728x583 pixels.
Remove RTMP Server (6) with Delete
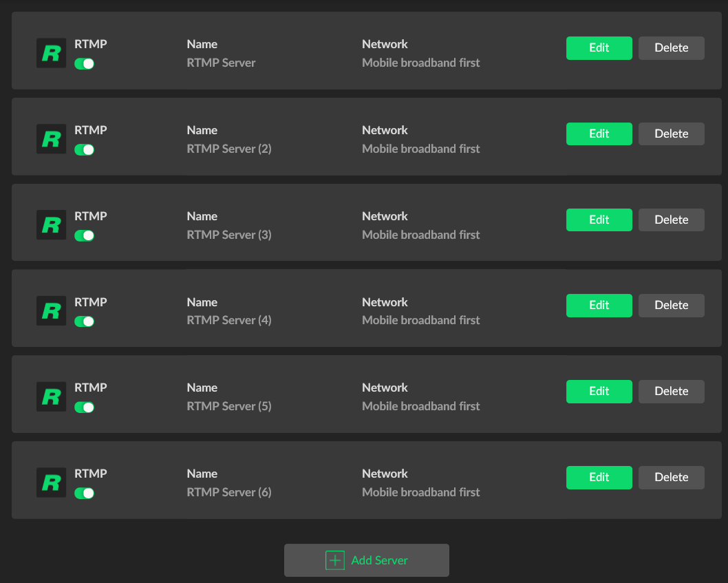pyautogui.click(x=671, y=477)
